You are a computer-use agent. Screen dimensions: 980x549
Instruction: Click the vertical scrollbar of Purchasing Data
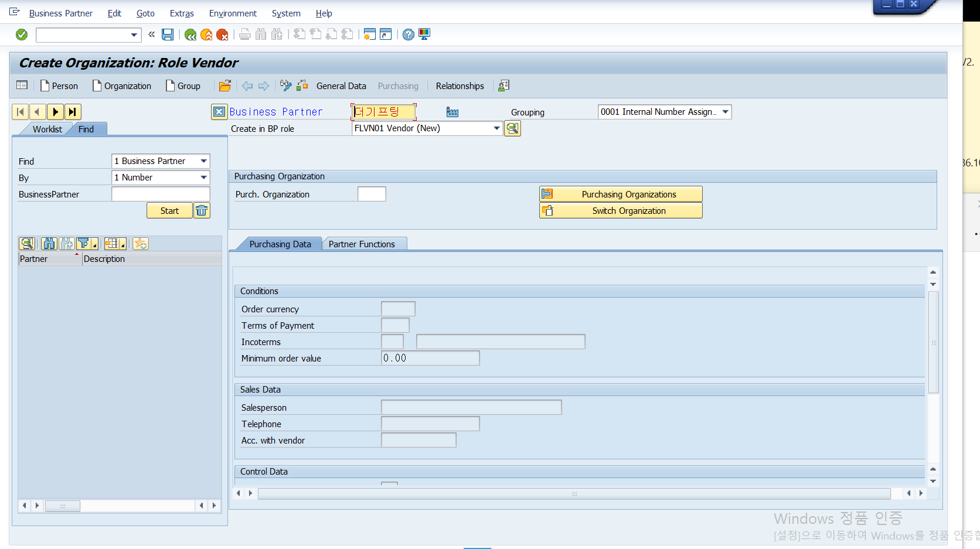click(x=934, y=342)
